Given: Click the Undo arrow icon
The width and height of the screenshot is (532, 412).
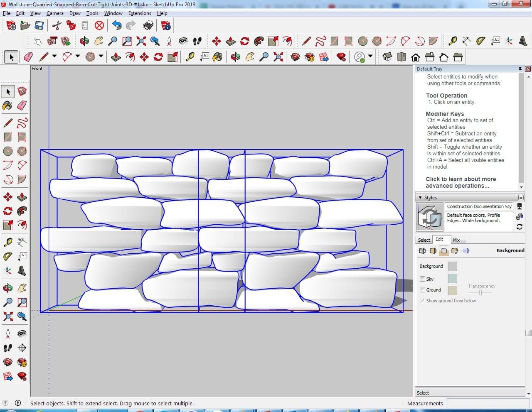Looking at the screenshot, I should [x=117, y=26].
